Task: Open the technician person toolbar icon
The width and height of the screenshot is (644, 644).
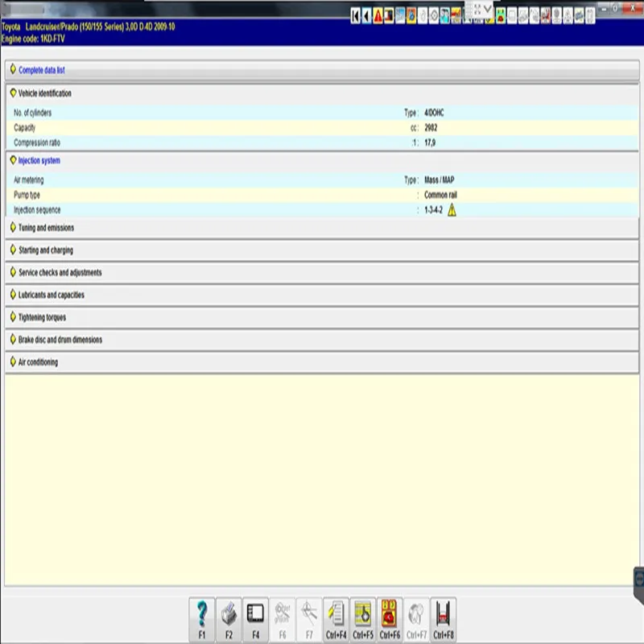Action: [445, 15]
